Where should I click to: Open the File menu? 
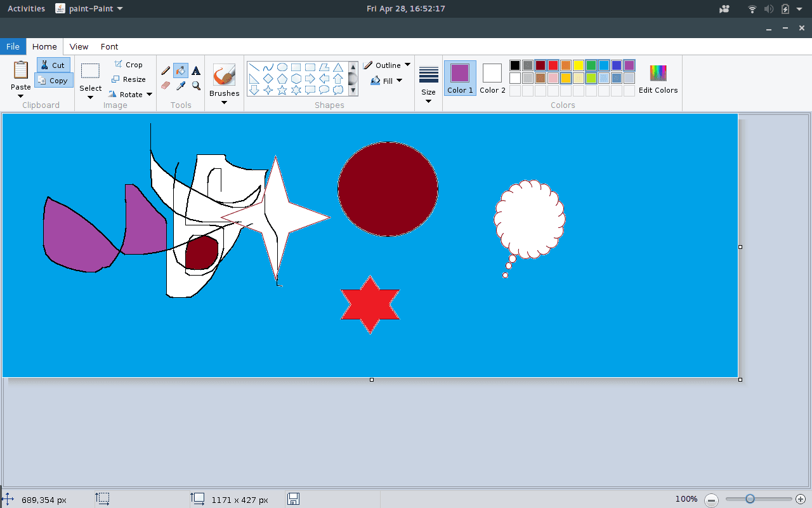coord(13,46)
